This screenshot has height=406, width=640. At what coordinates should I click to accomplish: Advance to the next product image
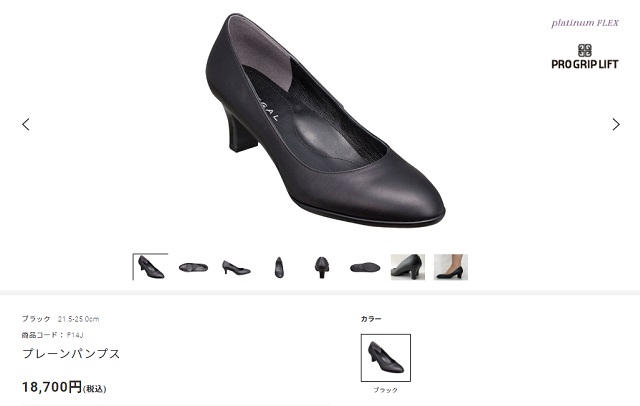coord(616,124)
